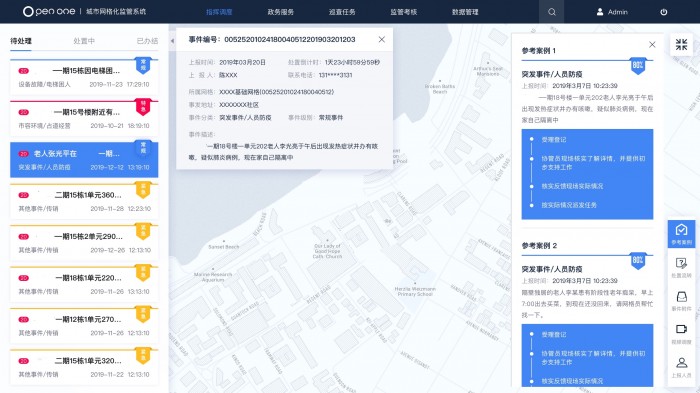Click yellow tag on 一期15栋2单元290 card
The image size is (700, 393).
point(143,231)
